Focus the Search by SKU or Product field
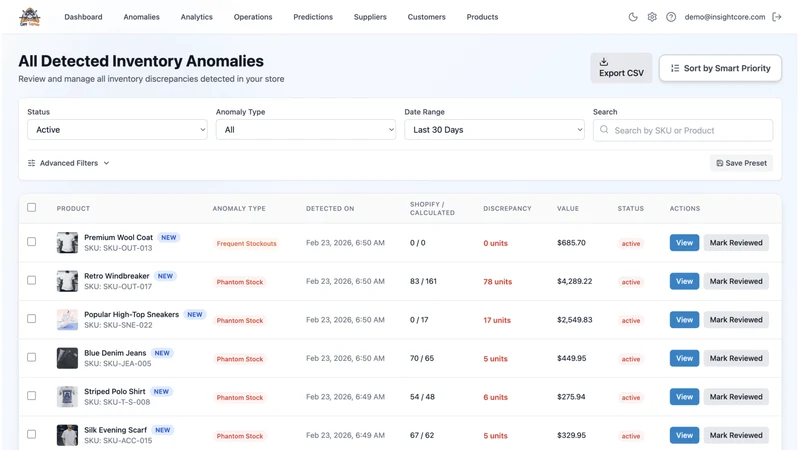Screen dimensions: 800x450 click(x=683, y=130)
